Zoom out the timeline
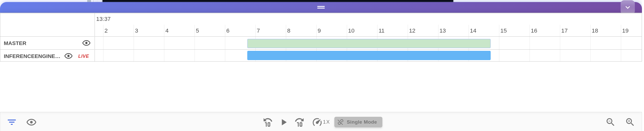 coord(610,122)
